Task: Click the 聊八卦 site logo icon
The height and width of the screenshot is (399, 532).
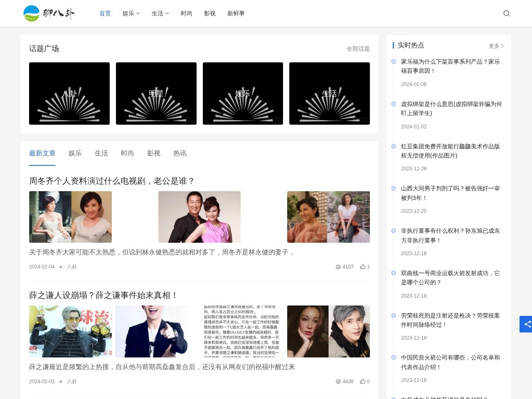Action: (31, 13)
